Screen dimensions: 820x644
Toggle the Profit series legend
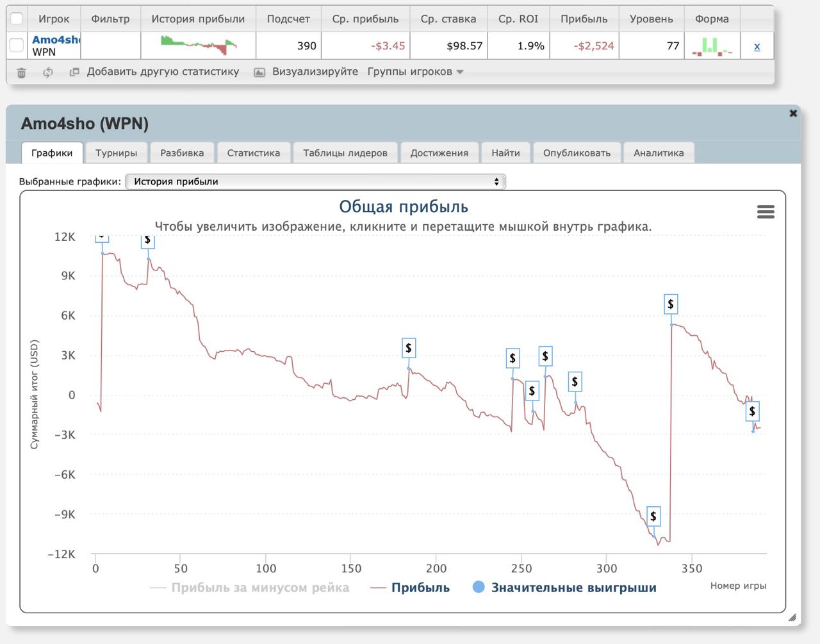click(x=411, y=588)
